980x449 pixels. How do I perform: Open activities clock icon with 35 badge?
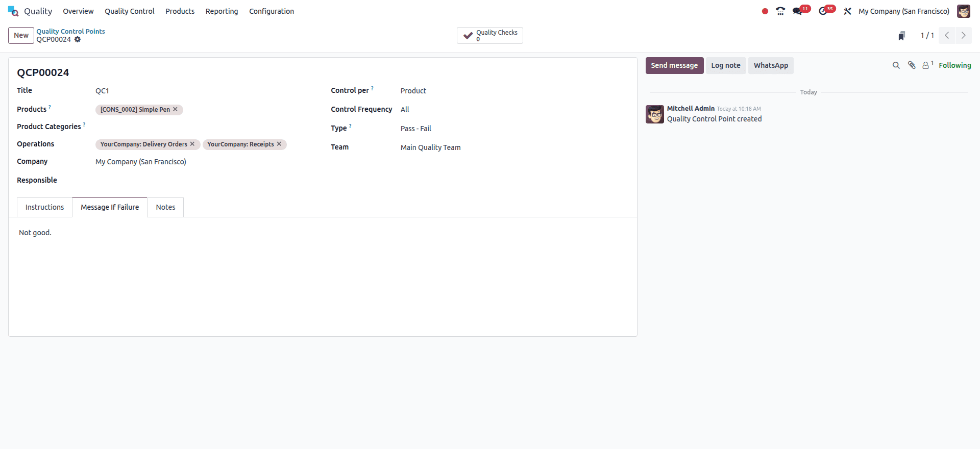point(825,11)
